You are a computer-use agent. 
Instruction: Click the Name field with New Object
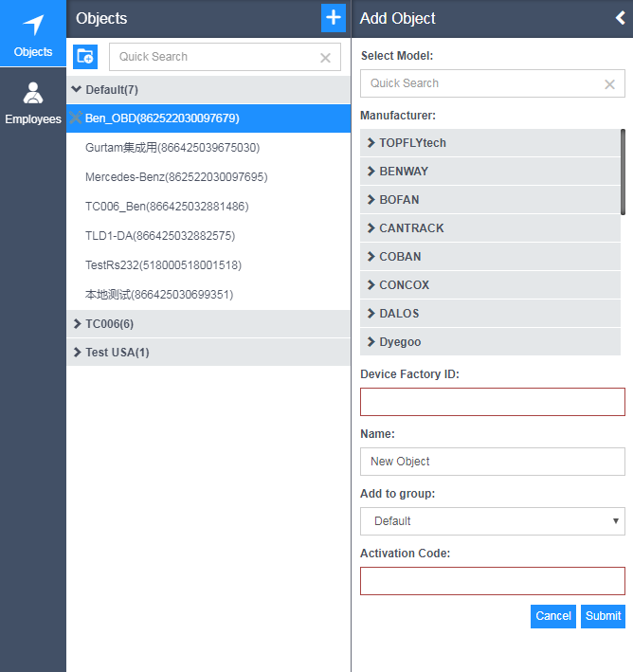[x=493, y=462]
